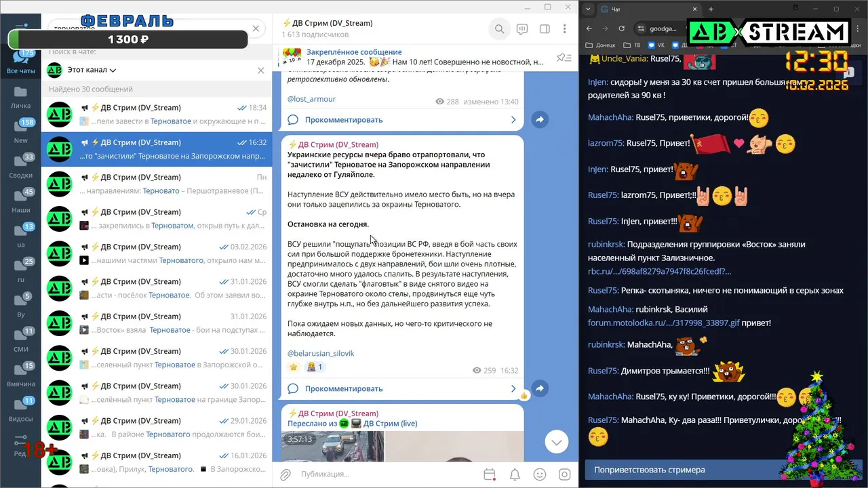Click 'Поприветствовать стримера' button in chat
The width and height of the screenshot is (868, 488).
click(x=723, y=470)
